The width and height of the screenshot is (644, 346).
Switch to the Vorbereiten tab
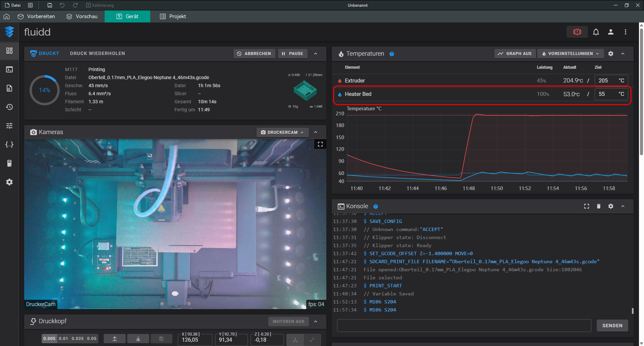click(36, 16)
